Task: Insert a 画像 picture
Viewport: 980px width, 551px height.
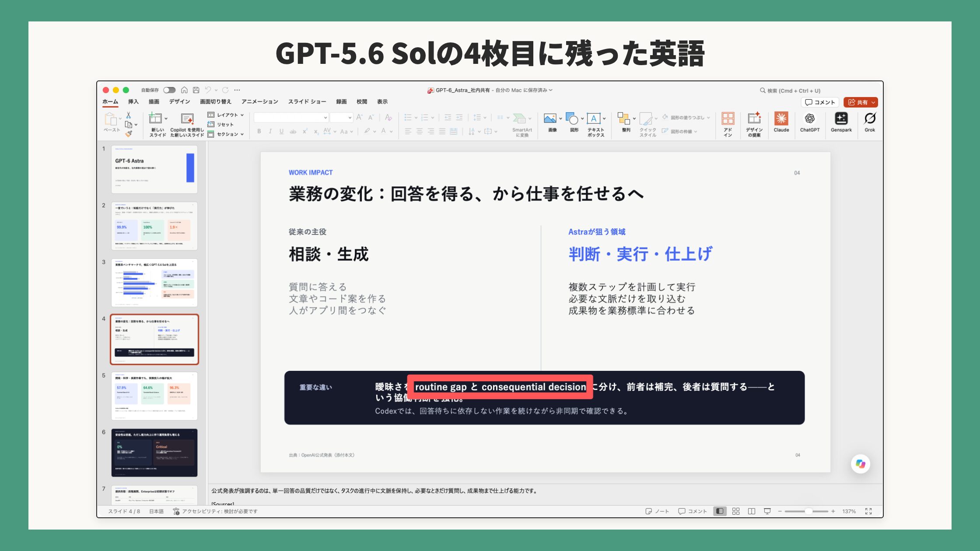Action: 552,122
